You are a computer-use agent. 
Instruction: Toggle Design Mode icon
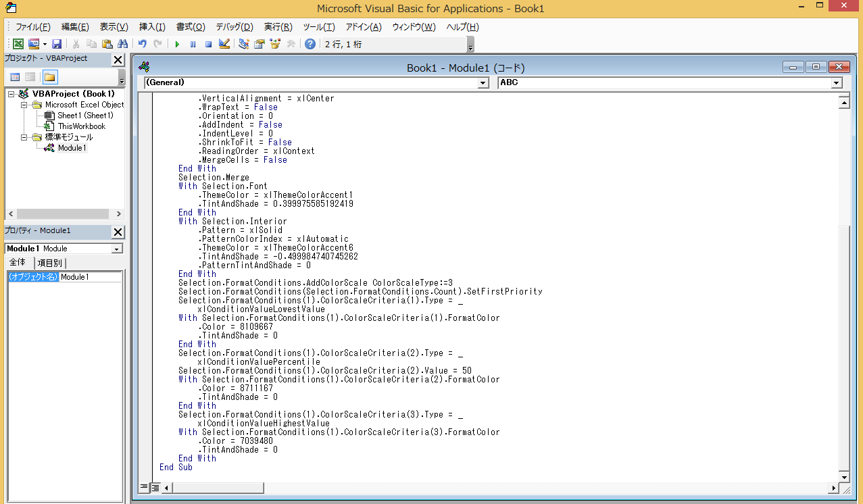(224, 44)
